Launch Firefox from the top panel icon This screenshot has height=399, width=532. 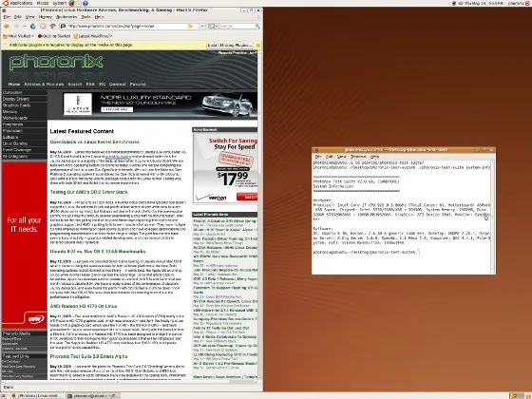(x=71, y=3)
